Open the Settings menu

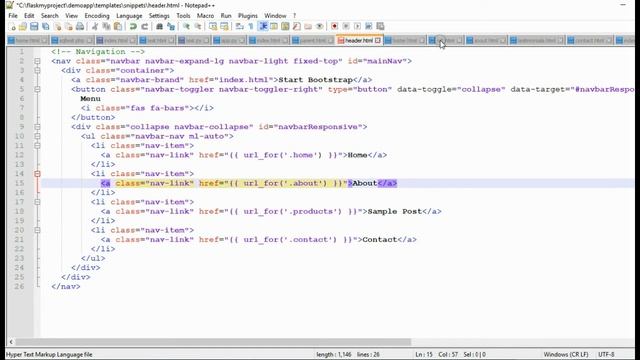[159, 16]
